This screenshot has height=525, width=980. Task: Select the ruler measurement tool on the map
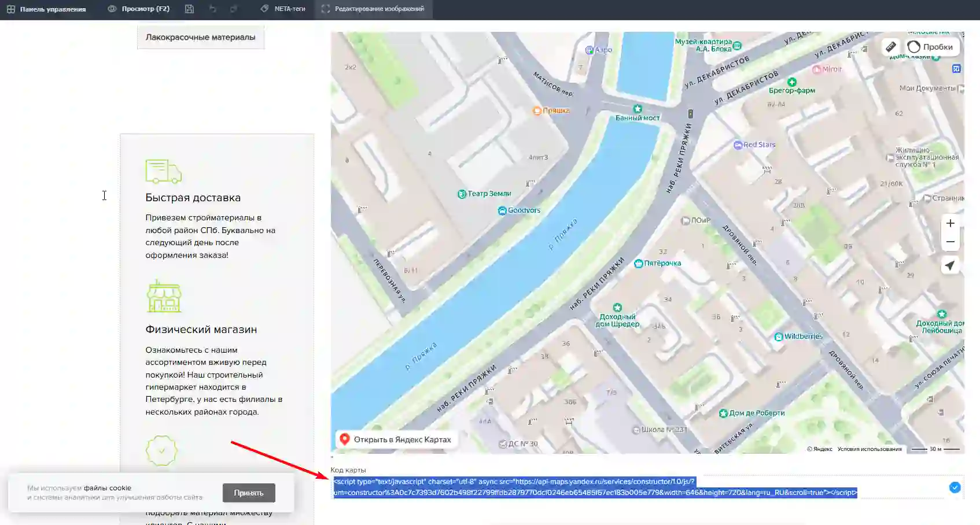[891, 47]
